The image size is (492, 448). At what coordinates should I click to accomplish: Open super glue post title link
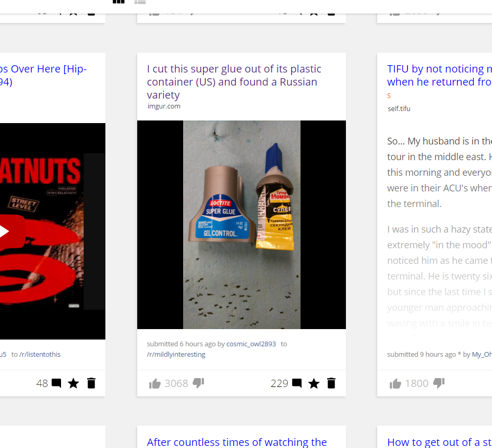(x=234, y=81)
